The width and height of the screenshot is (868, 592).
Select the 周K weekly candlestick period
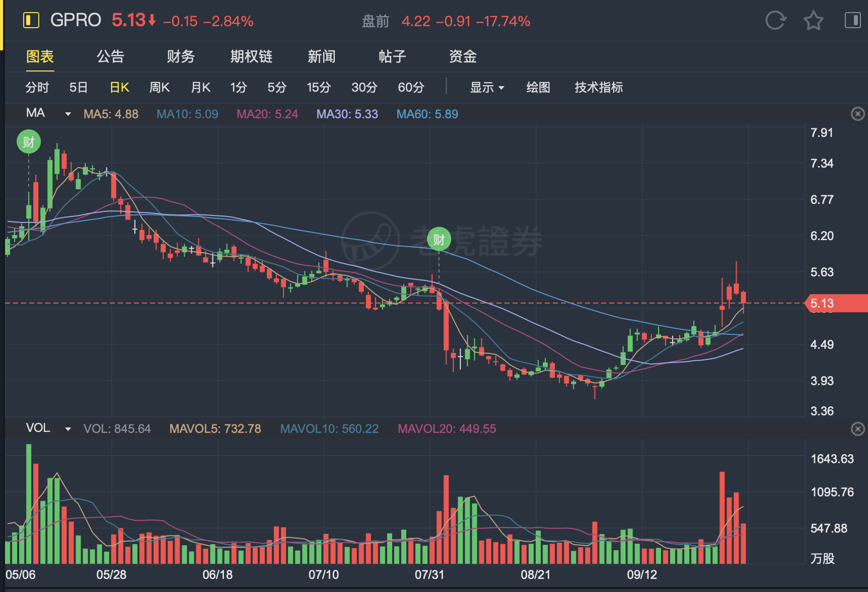(x=160, y=88)
